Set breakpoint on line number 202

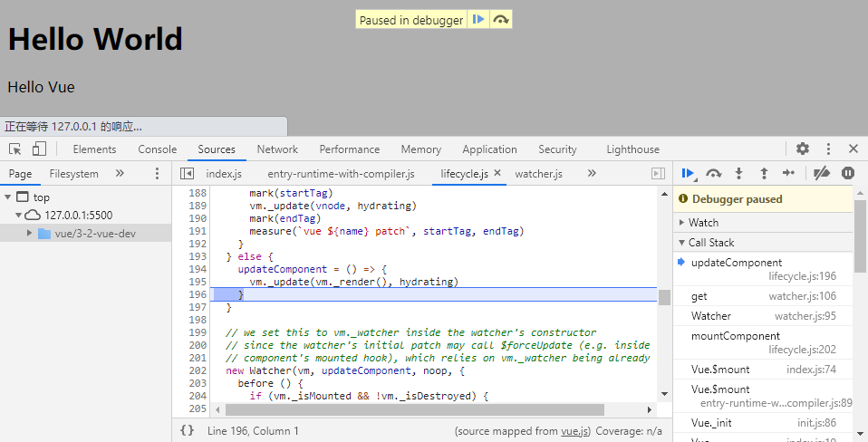tap(198, 370)
